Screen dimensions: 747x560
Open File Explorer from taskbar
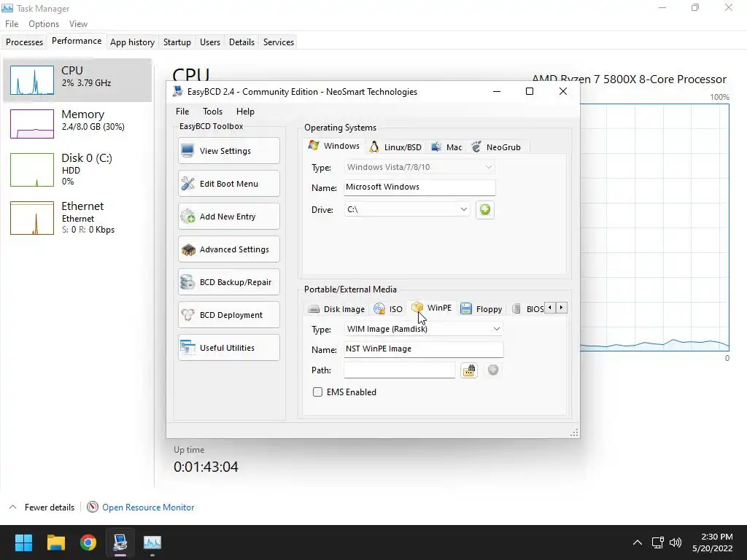(x=55, y=542)
